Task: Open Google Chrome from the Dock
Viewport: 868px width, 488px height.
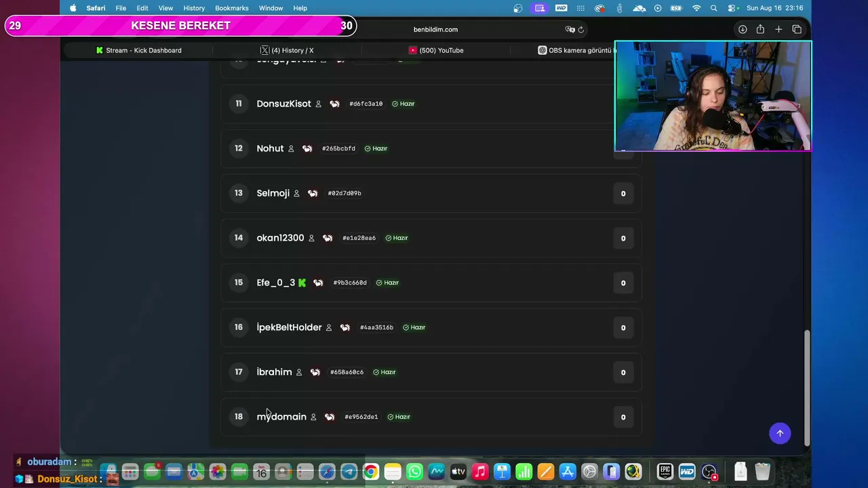Action: [371, 472]
